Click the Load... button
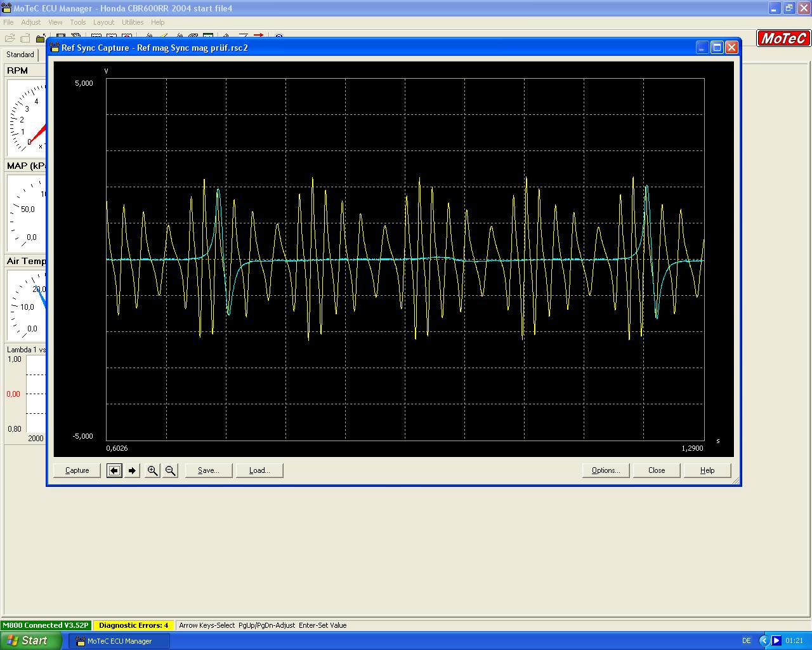Viewport: 812px width, 650px height. 259,470
